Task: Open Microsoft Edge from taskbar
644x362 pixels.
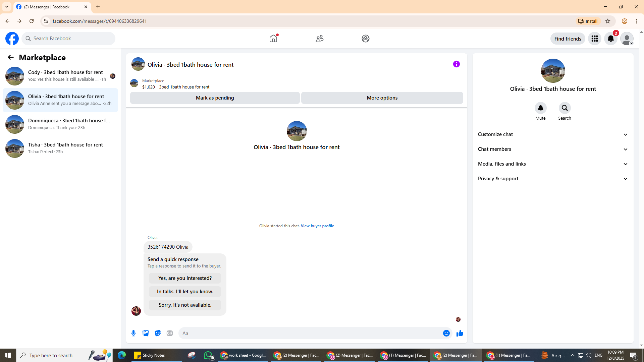Action: (x=121, y=355)
